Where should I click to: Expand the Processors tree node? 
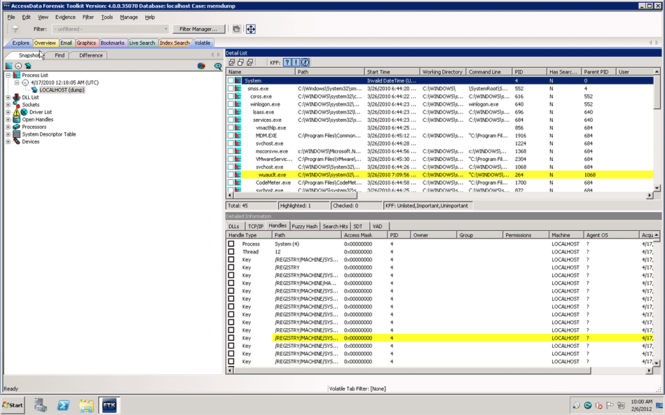(8, 127)
